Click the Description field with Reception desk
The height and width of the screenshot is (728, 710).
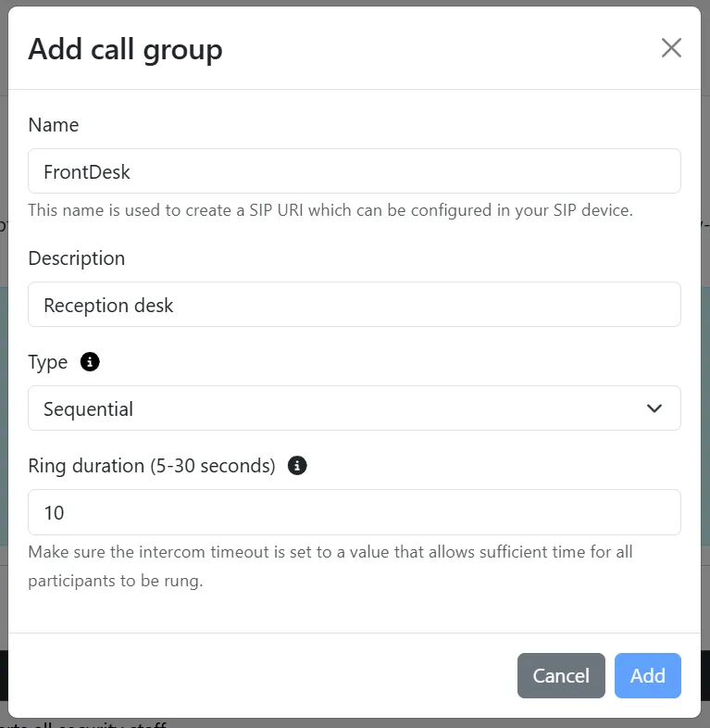pos(355,304)
